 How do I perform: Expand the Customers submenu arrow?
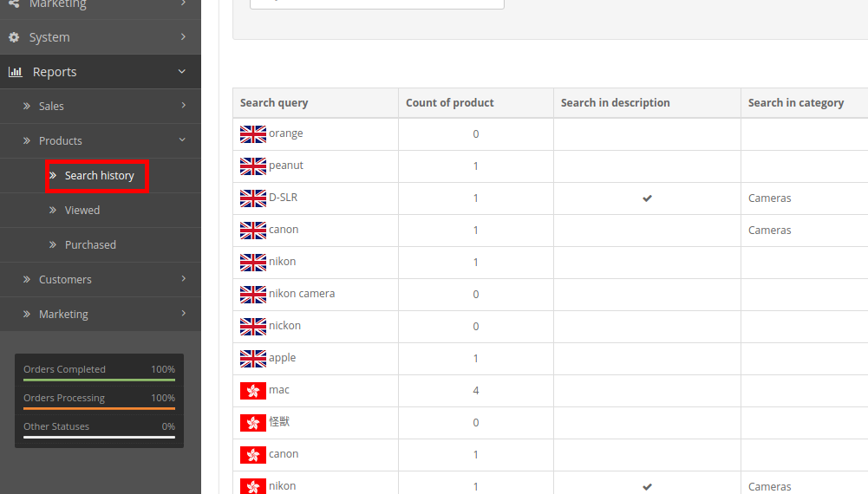click(183, 278)
